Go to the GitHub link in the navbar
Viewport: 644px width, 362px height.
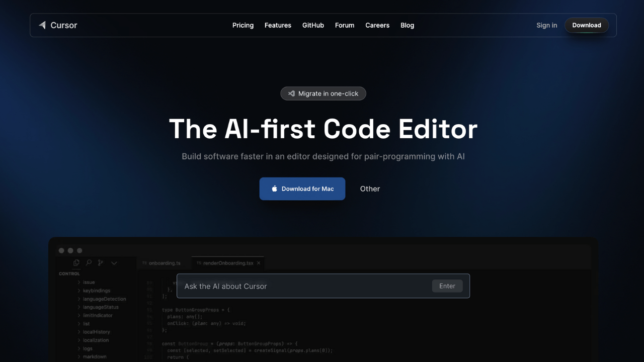[313, 25]
